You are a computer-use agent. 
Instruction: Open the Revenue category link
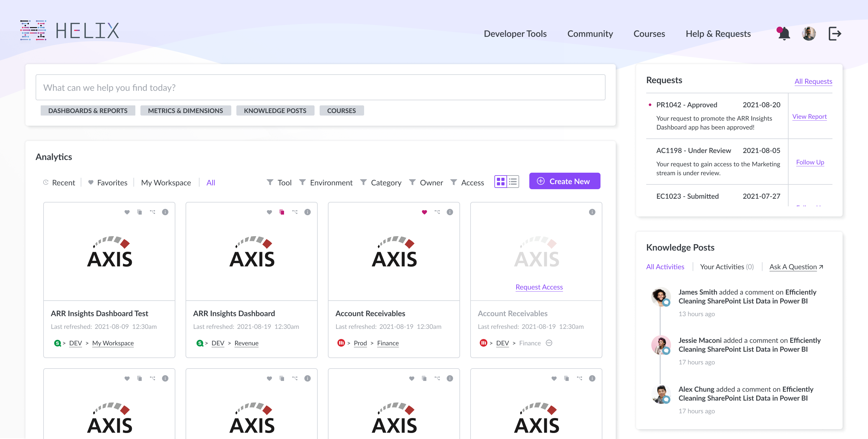point(246,343)
